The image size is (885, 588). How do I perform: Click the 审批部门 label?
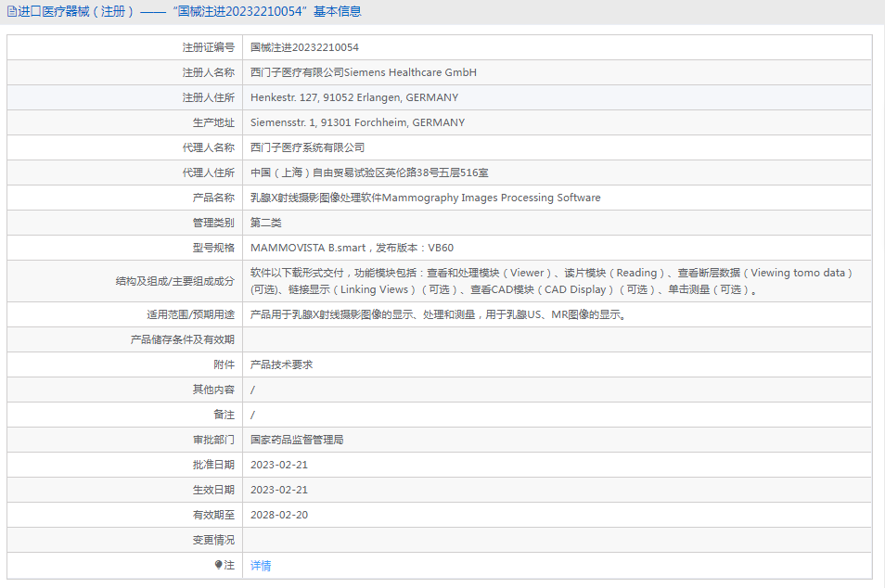coord(213,440)
